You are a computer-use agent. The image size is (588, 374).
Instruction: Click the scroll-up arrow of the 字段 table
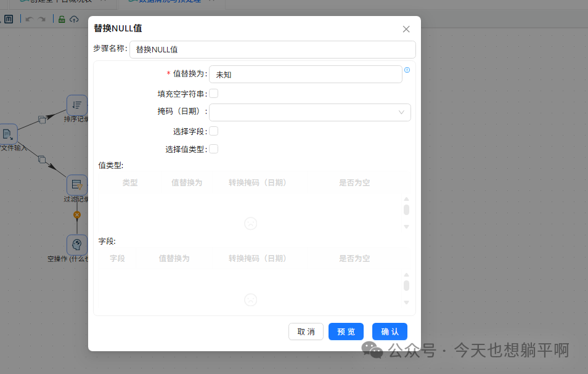pyautogui.click(x=406, y=275)
